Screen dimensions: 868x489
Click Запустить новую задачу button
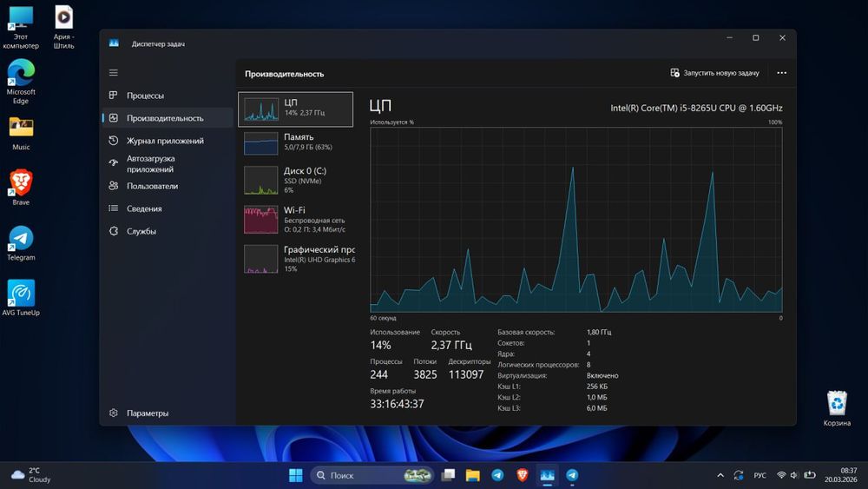tap(714, 74)
